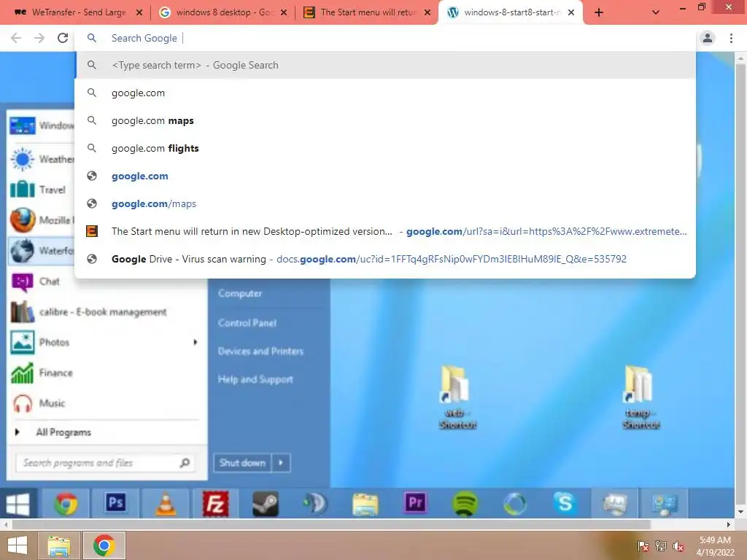Close the windows 8 desktop Google tab
The height and width of the screenshot is (560, 747).
click(284, 12)
